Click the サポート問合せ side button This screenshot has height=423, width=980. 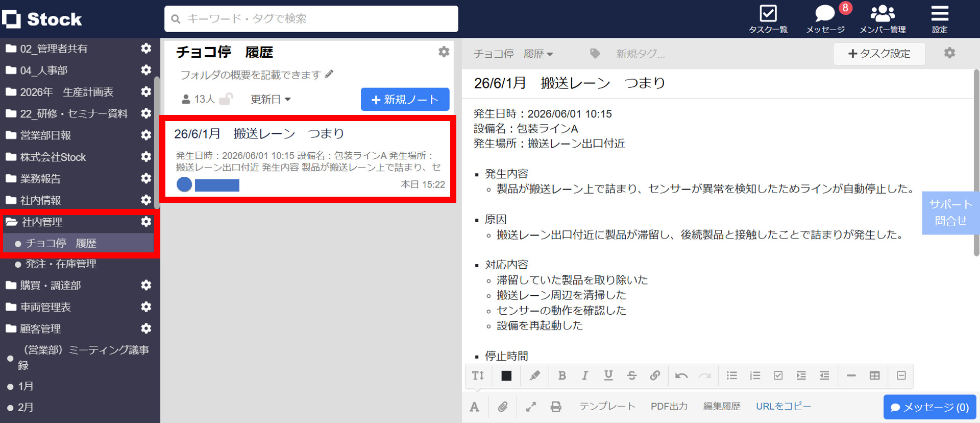[x=950, y=213]
